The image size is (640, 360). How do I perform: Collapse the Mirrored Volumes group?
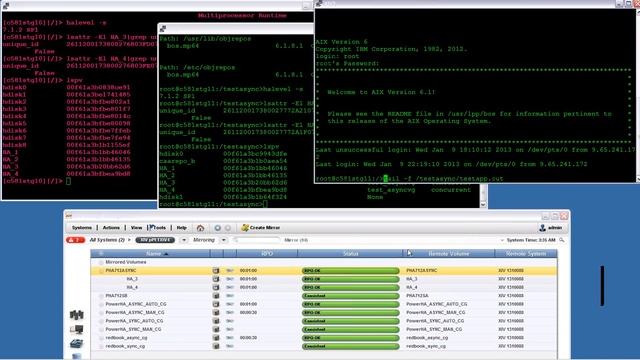click(x=101, y=262)
